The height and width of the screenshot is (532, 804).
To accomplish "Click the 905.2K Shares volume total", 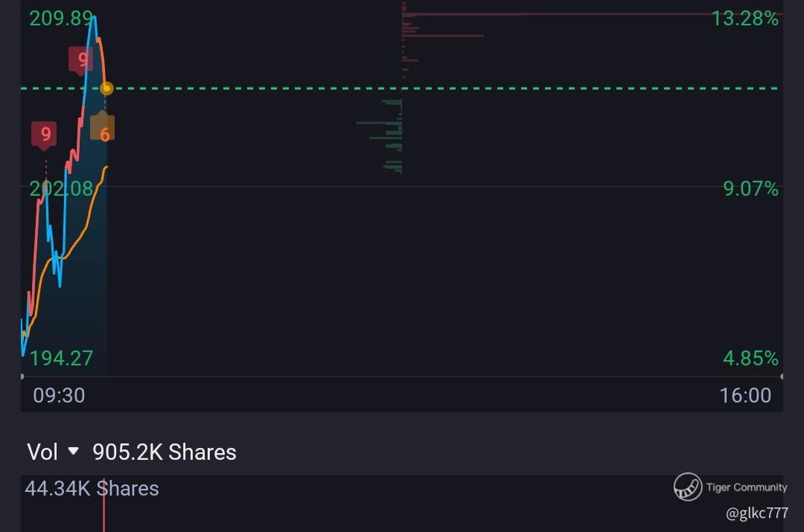I will (x=165, y=452).
